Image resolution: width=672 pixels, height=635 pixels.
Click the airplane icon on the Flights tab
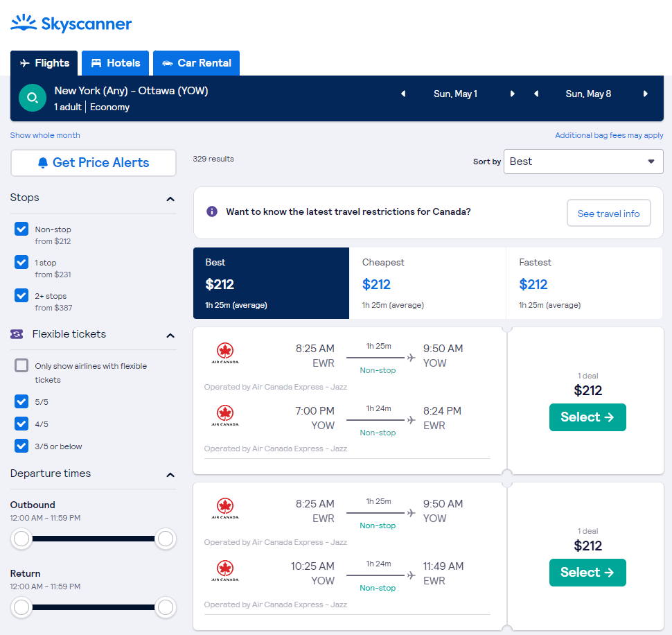click(24, 62)
